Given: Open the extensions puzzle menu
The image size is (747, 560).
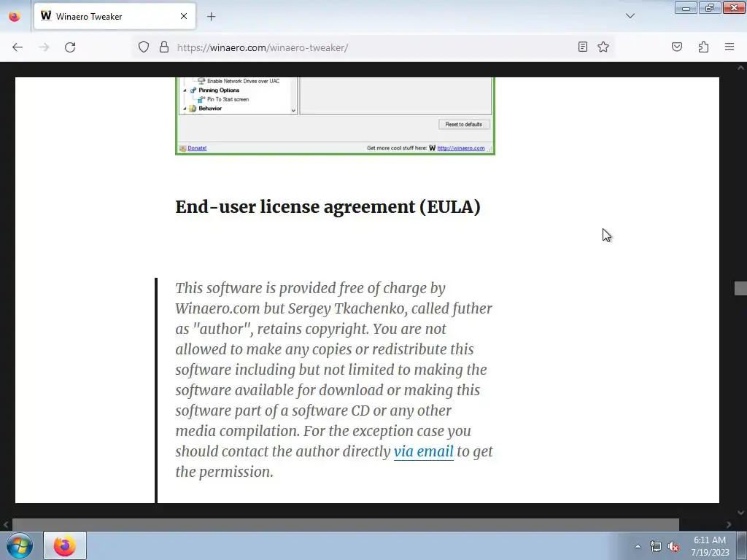Looking at the screenshot, I should click(x=703, y=47).
